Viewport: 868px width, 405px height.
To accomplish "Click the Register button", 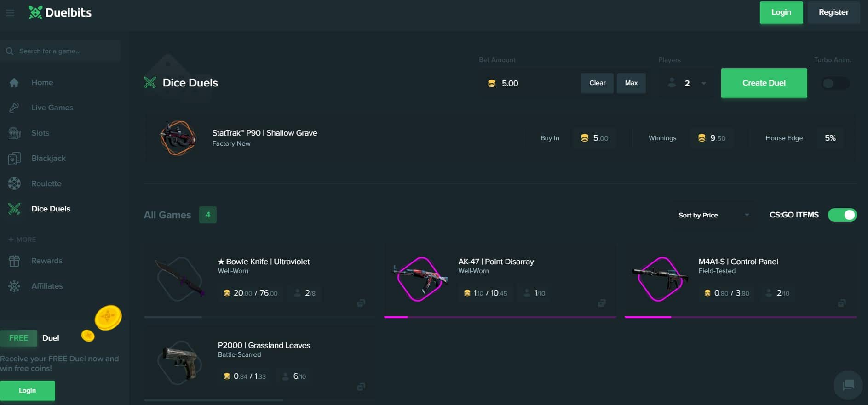I will [834, 12].
